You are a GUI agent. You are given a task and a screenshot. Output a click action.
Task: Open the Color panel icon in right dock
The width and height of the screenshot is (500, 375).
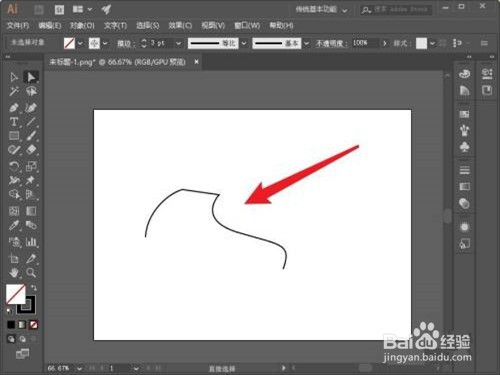tap(464, 74)
